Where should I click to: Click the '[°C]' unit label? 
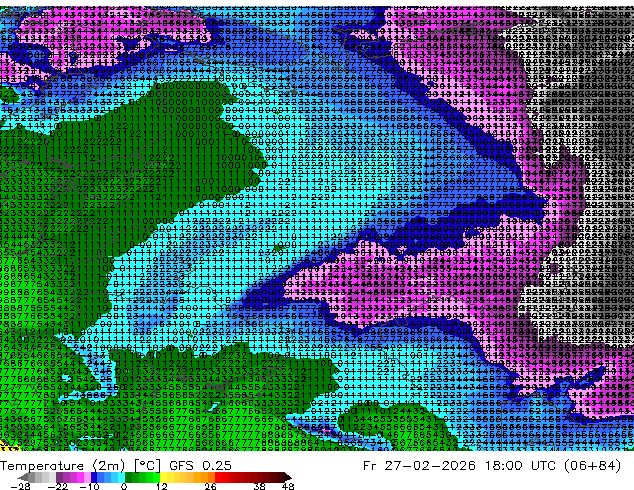coord(147,466)
